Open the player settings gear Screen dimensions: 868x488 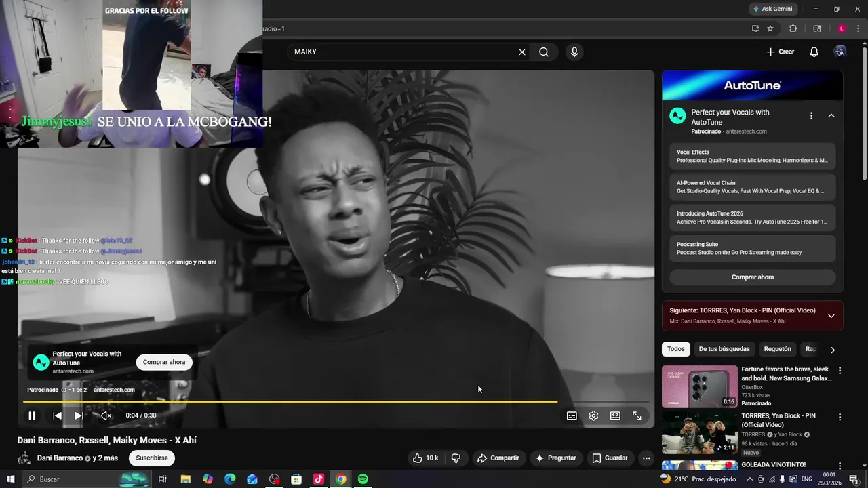593,415
